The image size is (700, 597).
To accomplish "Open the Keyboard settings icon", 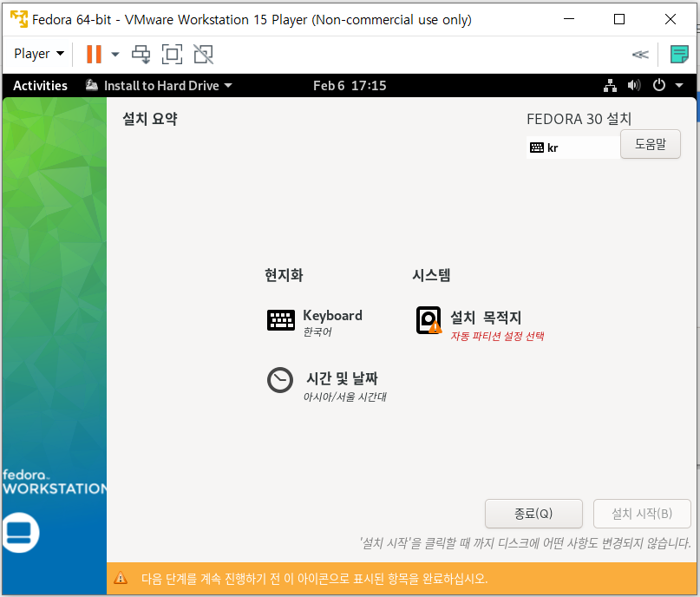I will [281, 320].
